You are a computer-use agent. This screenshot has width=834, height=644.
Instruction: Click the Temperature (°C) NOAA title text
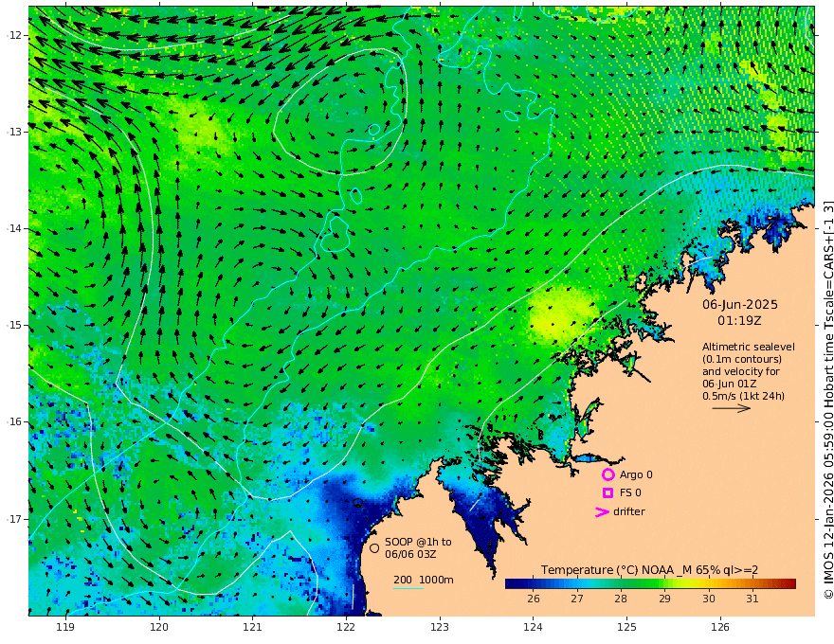coord(649,570)
